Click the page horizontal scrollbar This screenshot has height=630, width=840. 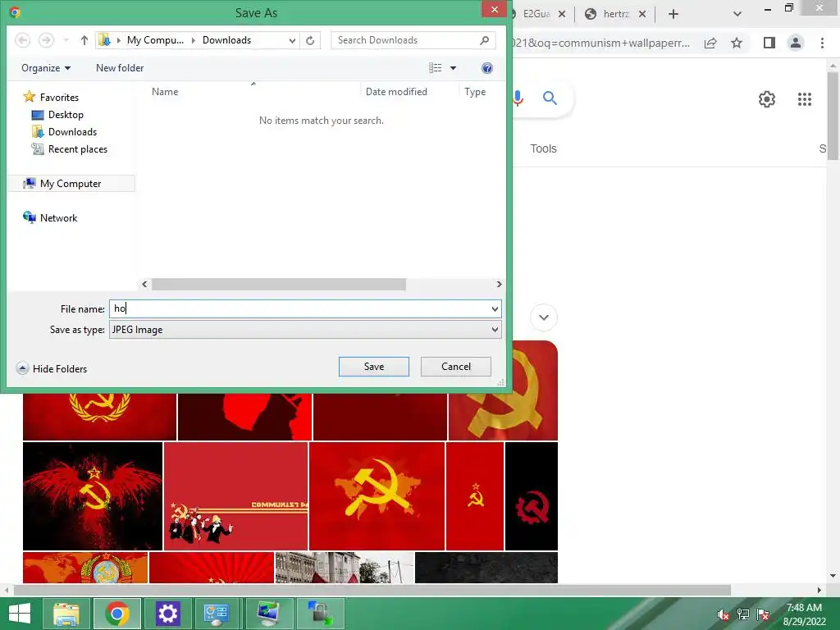372,590
